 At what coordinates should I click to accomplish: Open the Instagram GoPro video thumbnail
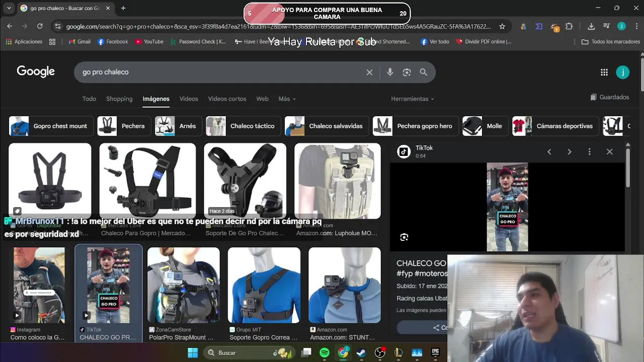click(39, 285)
